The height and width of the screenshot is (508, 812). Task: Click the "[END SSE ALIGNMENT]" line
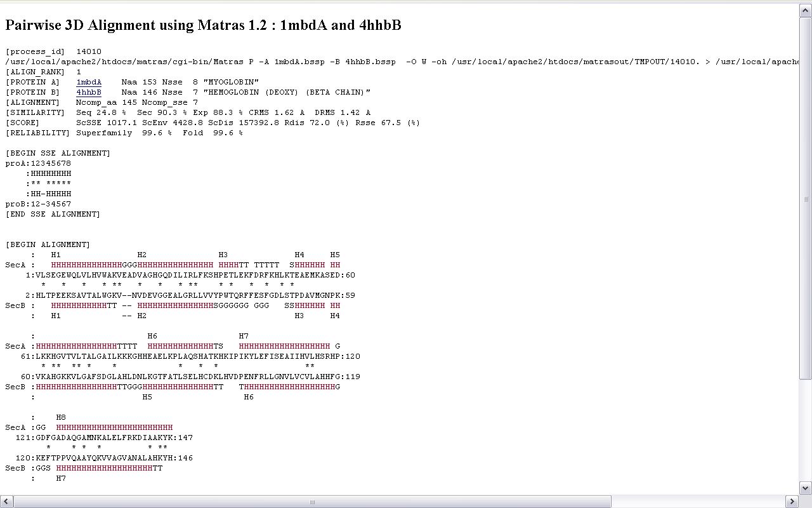[53, 214]
